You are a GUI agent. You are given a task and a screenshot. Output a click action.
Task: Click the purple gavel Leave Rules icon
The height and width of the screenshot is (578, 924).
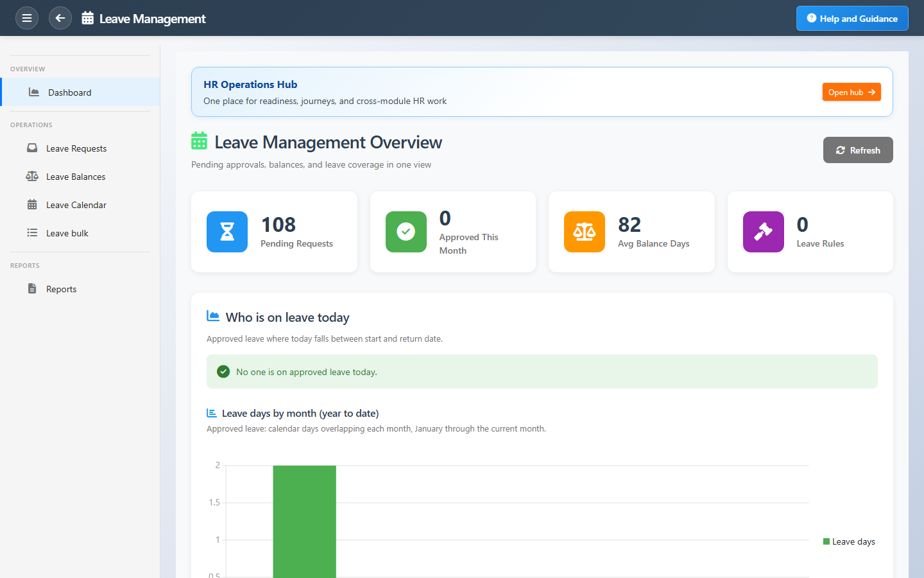tap(764, 232)
